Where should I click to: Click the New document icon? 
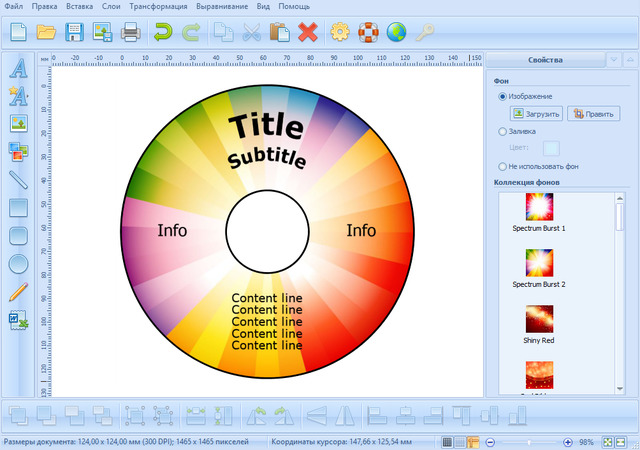coord(18,33)
